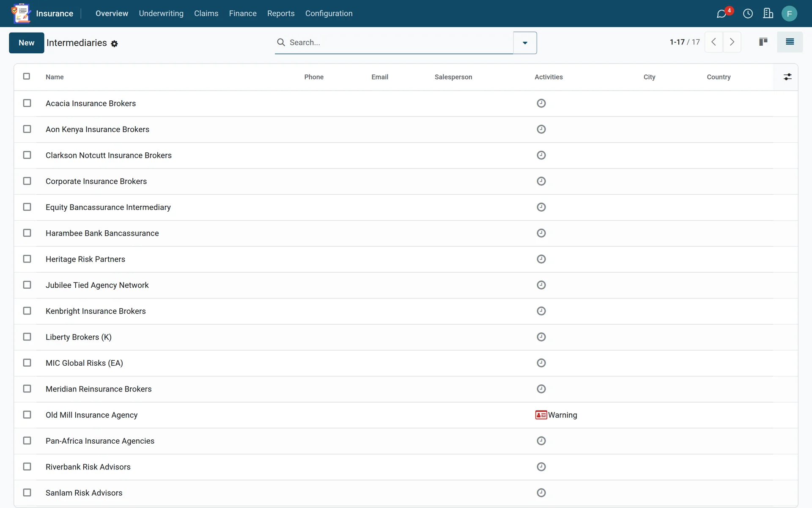Open the Finance menu
This screenshot has height=508, width=812.
(243, 14)
